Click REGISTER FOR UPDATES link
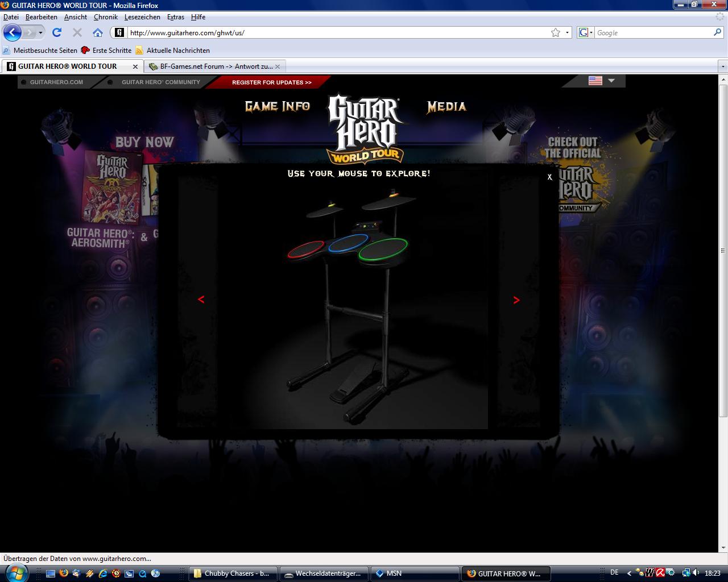 point(272,82)
